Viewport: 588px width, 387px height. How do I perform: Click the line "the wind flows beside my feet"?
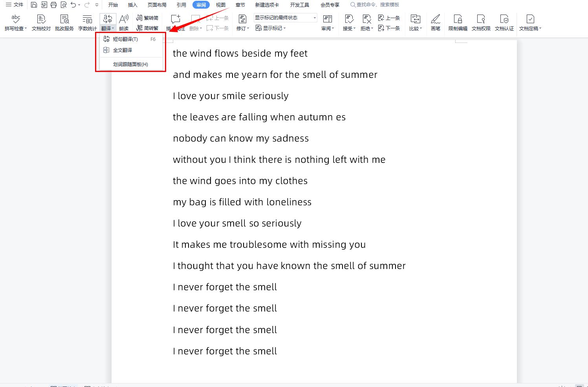pos(240,53)
